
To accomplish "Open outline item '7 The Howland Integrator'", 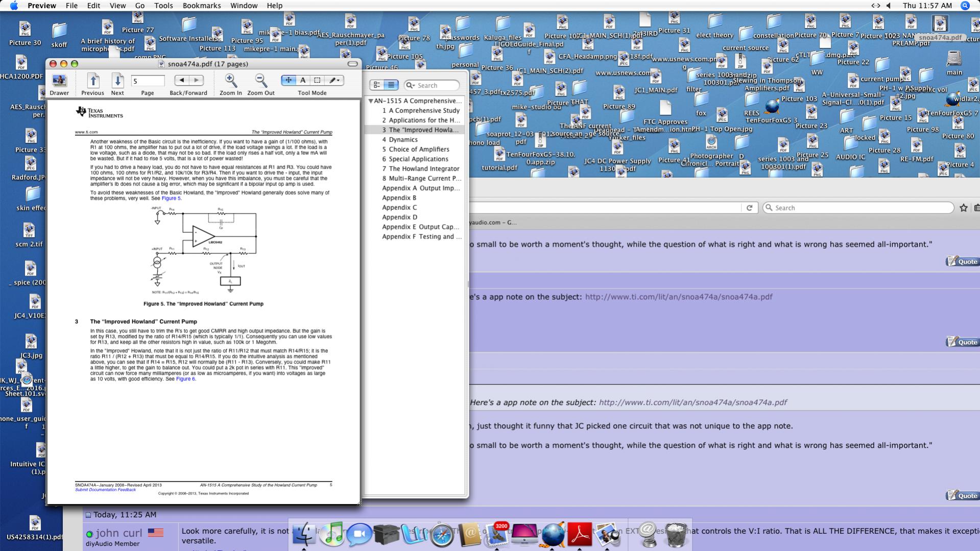I will [x=421, y=169].
